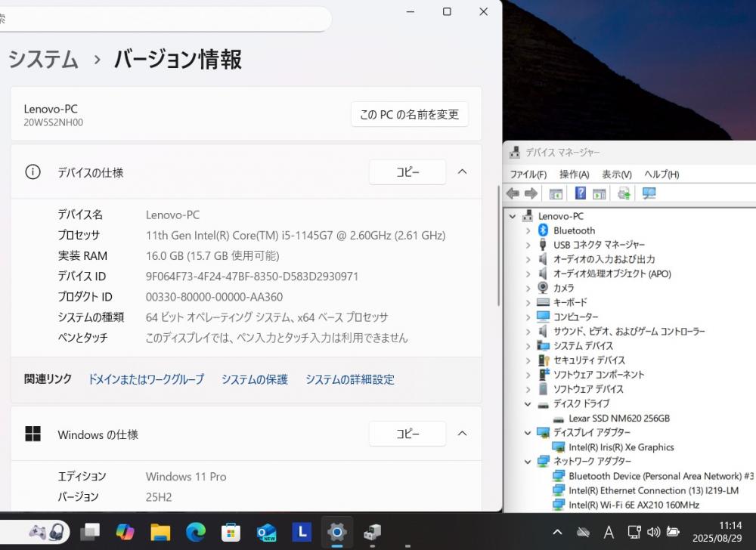This screenshot has width=756, height=550.
Task: Click the camera device icon
Action: click(543, 288)
